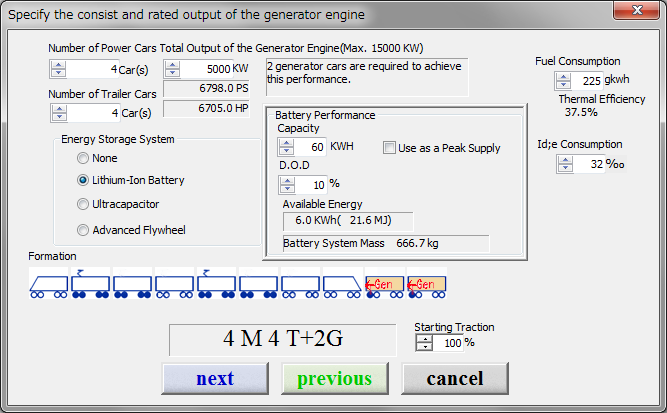Increase D.O.D percentage up arrow

click(287, 181)
